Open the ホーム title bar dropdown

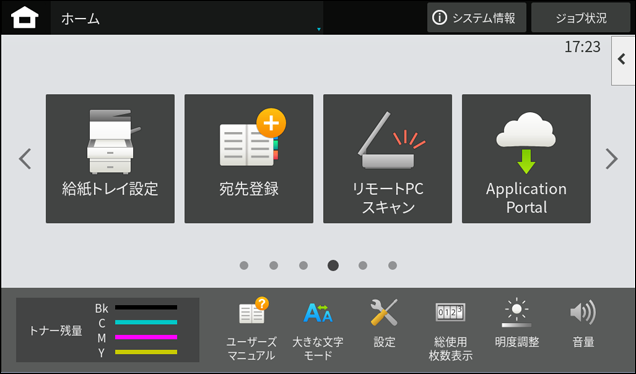pyautogui.click(x=187, y=18)
